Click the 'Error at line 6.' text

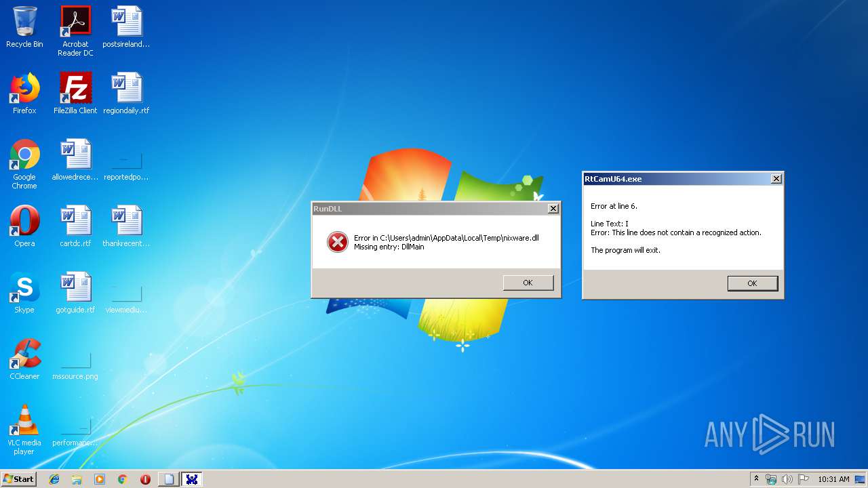pos(614,206)
